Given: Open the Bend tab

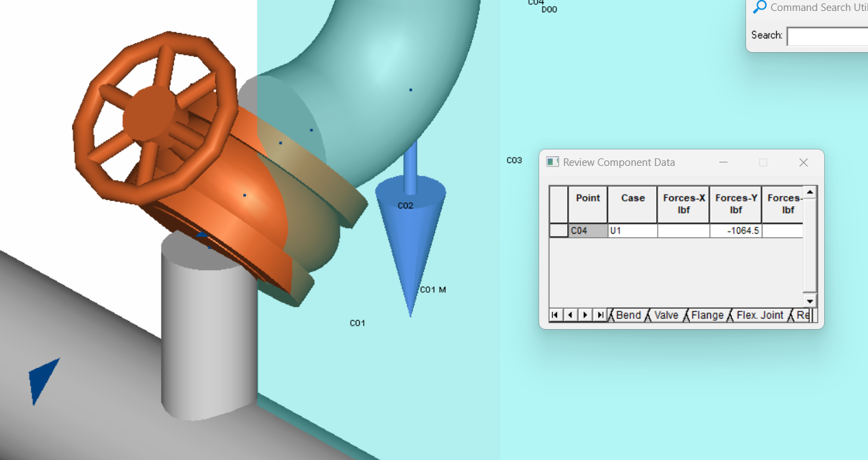Looking at the screenshot, I should point(628,315).
